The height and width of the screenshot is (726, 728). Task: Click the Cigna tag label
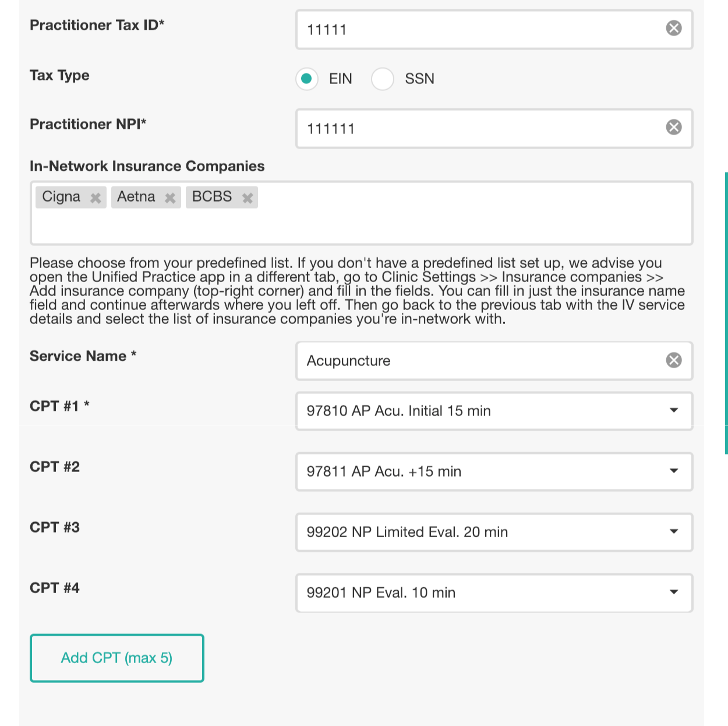pos(61,197)
